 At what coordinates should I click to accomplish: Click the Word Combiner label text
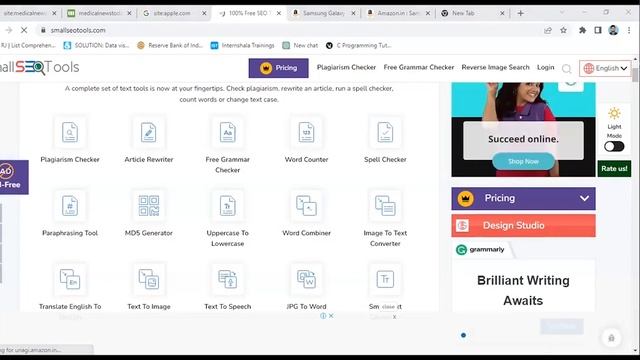306,233
